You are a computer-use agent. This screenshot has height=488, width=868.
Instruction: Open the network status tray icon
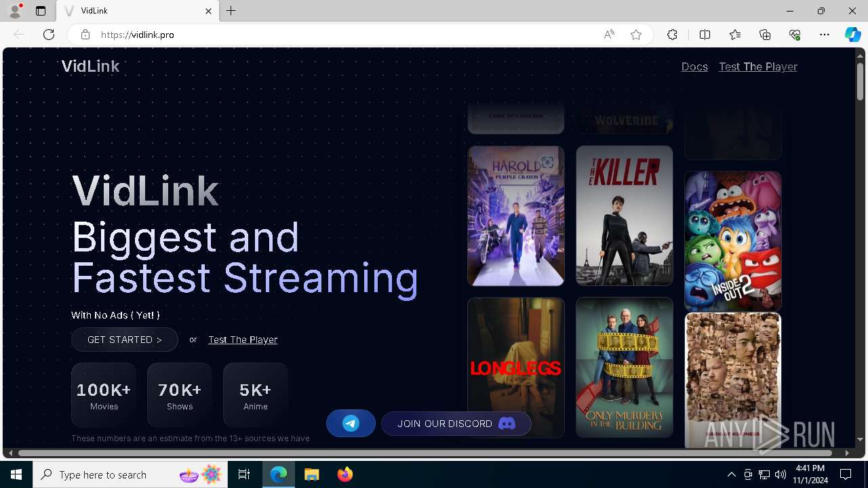tap(764, 474)
